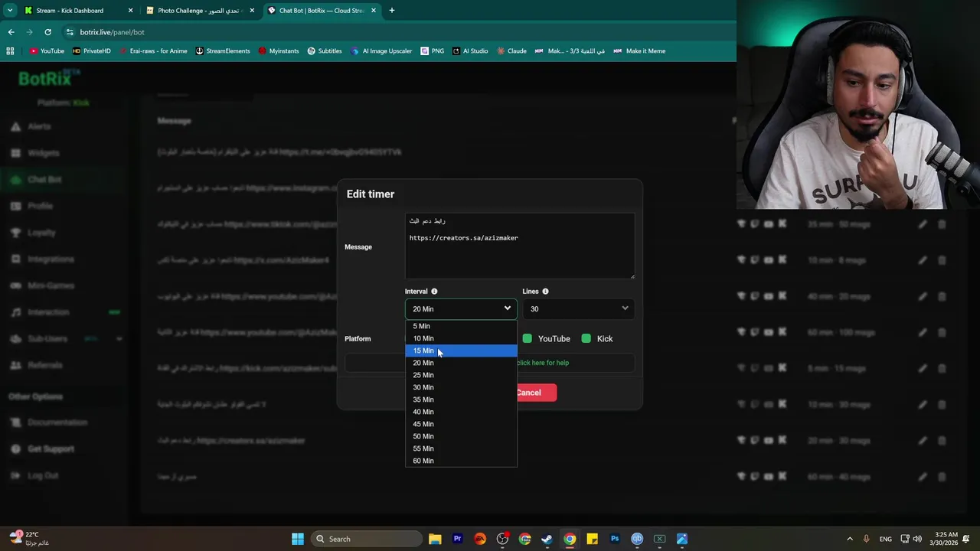Launch Premiere Pro from the taskbar
The image size is (980, 551).
click(457, 539)
